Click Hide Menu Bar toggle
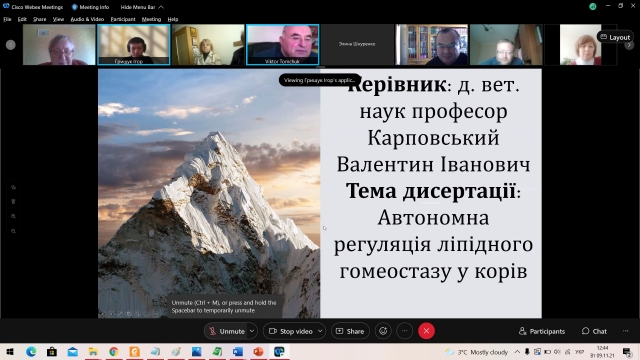Viewport: 640px width, 360px height. click(142, 7)
